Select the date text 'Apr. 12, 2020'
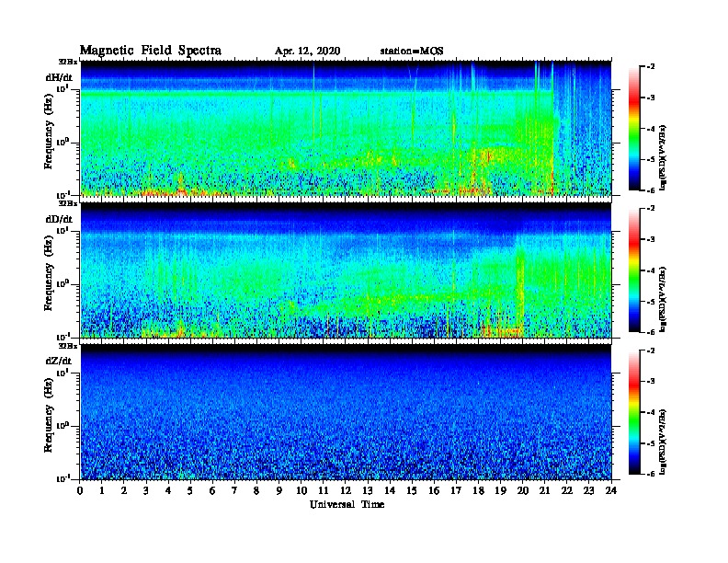Screen dimensions: 728x563 click(307, 52)
